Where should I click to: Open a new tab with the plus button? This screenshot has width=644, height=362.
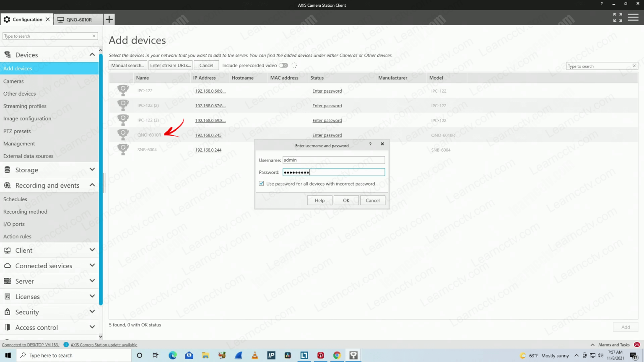point(109,19)
